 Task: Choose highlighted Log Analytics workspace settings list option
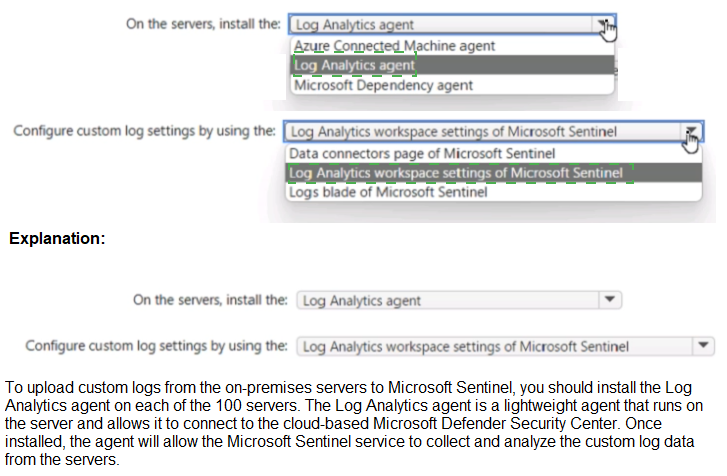[456, 173]
